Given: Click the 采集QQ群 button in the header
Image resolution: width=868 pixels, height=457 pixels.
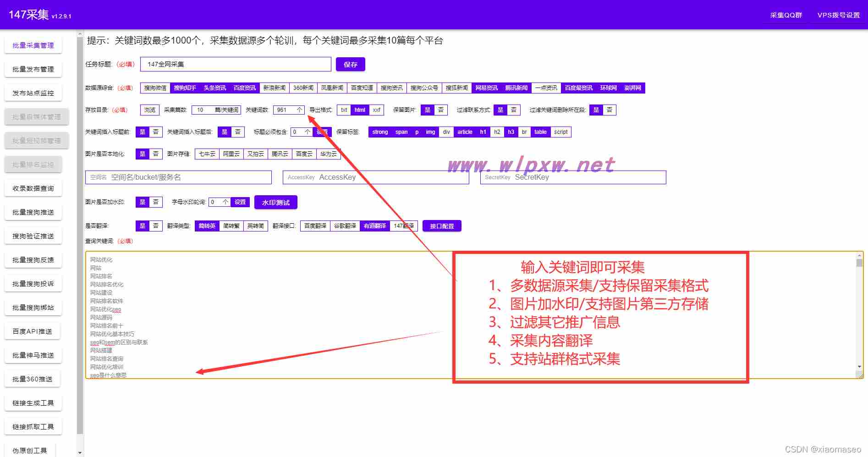Looking at the screenshot, I should click(x=786, y=15).
